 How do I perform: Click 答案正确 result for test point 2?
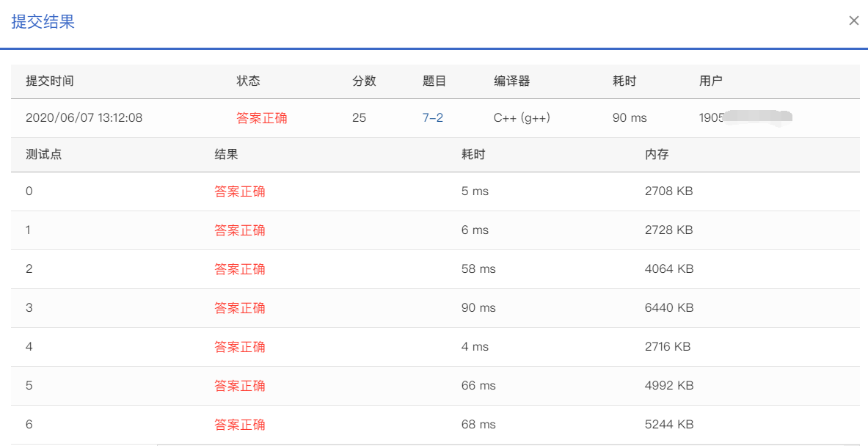(x=240, y=269)
